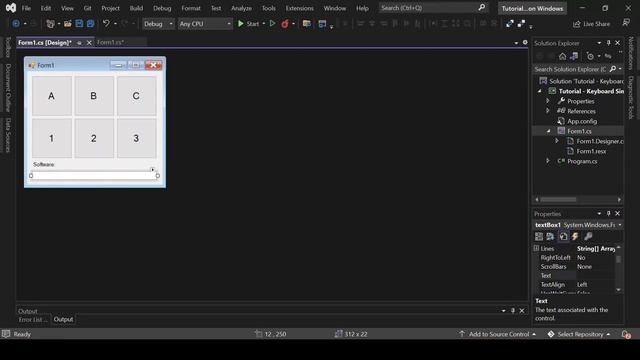Click the Live Share button
The width and height of the screenshot is (640, 360).
coord(591,24)
